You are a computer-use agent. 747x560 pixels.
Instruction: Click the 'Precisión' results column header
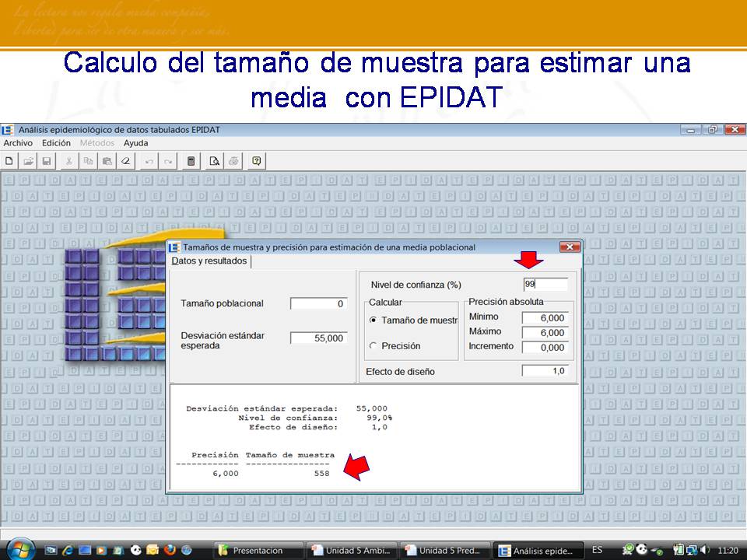pyautogui.click(x=215, y=455)
